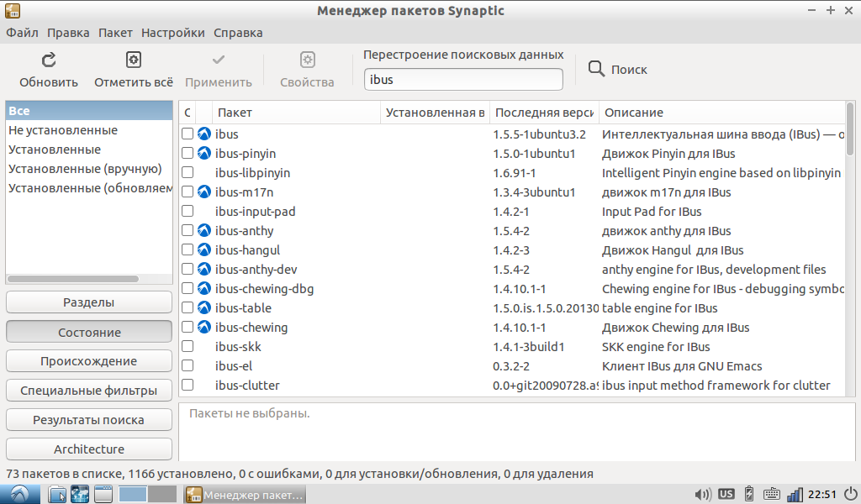The width and height of the screenshot is (861, 504).
Task: Click the Apply (Применить) checkmark icon
Action: tap(219, 60)
